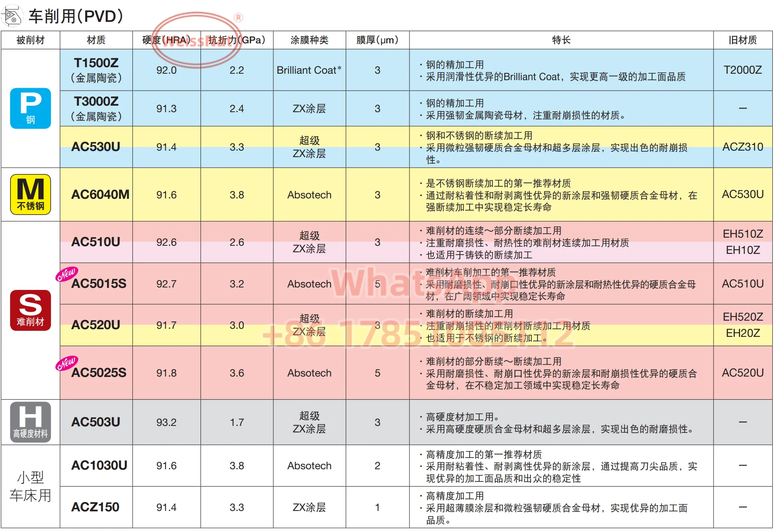Click old grade EH20Z
The height and width of the screenshot is (532, 778).
click(x=743, y=333)
